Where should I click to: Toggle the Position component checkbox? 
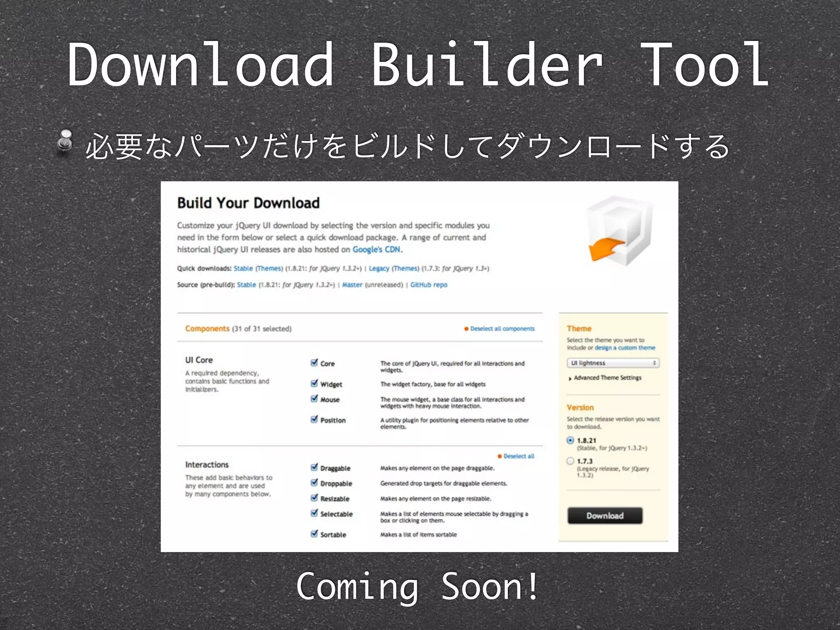(314, 420)
